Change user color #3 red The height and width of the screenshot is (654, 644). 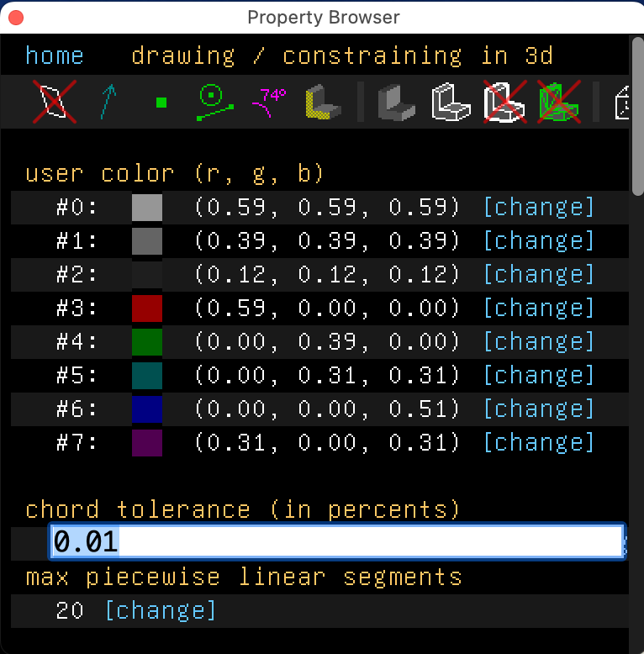click(539, 308)
